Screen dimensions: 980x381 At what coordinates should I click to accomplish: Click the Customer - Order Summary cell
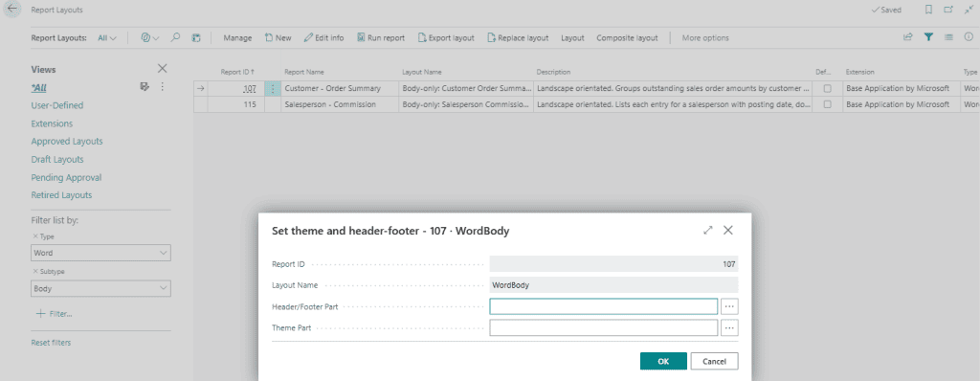click(340, 89)
